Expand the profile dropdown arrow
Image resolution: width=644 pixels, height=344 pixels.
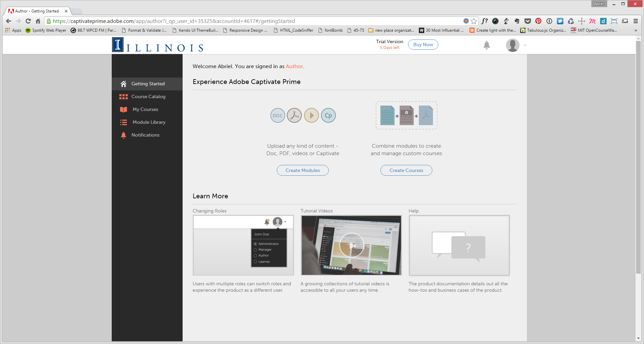(x=525, y=46)
